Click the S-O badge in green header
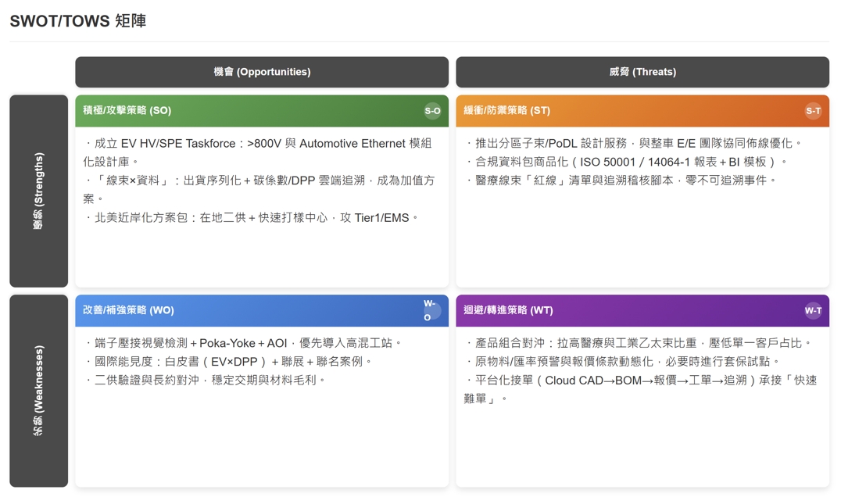 (432, 111)
